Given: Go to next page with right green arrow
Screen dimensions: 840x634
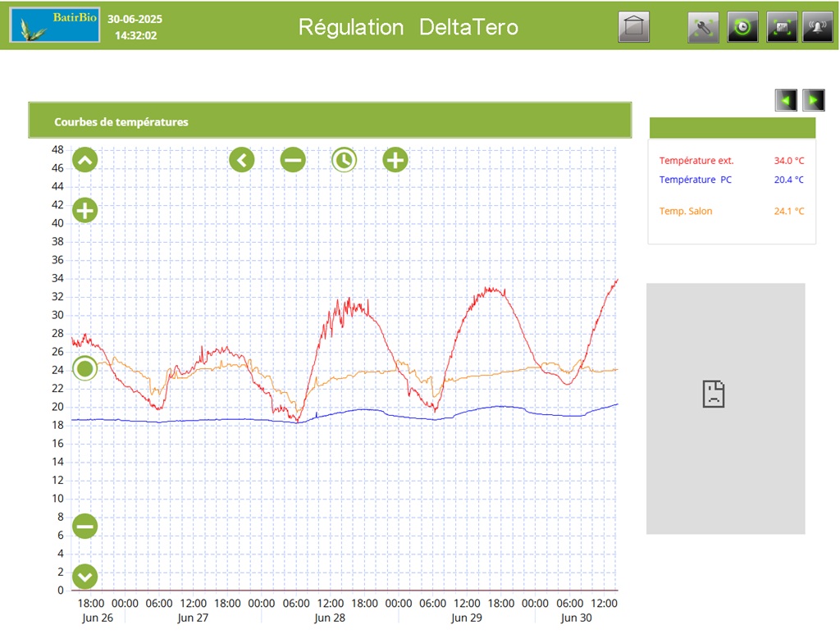Looking at the screenshot, I should 813,100.
